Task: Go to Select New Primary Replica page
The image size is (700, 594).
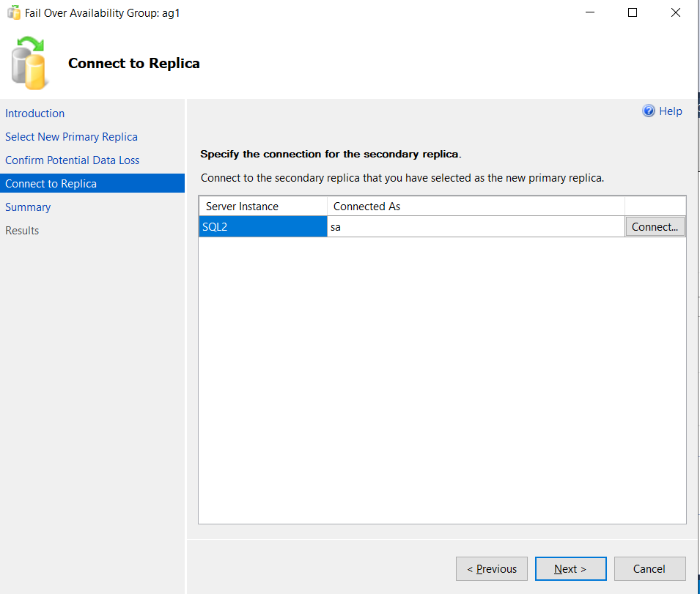Action: (71, 137)
